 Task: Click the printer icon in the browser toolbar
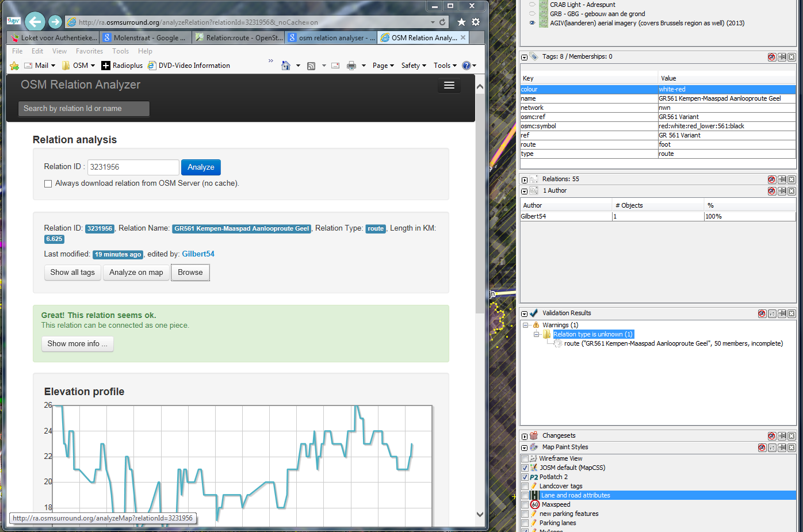[351, 66]
